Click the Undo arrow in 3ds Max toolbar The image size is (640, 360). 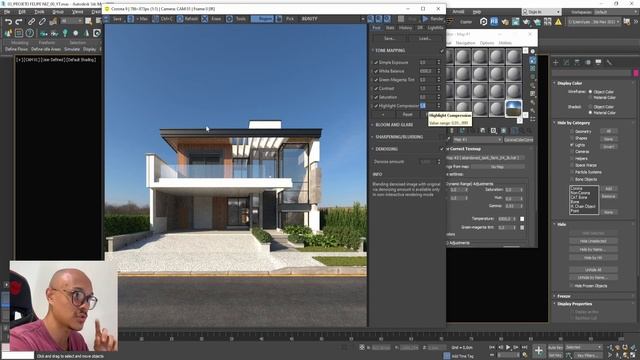8,22
